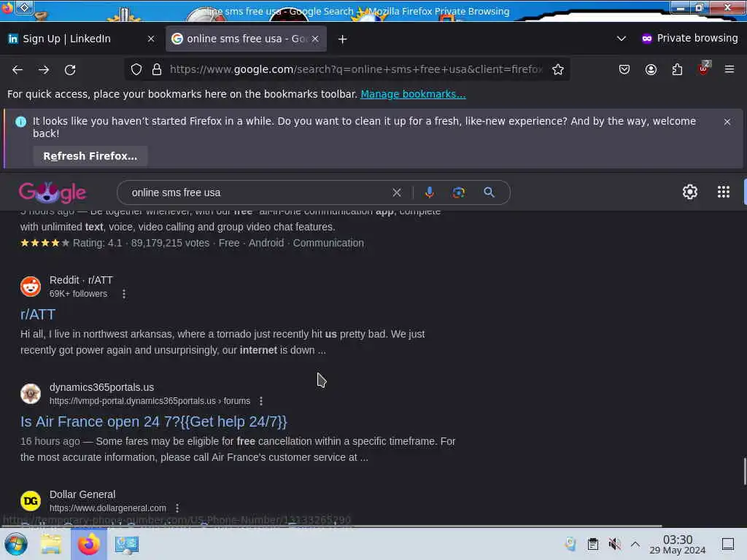Close the LinkedIn tab

[x=151, y=39]
